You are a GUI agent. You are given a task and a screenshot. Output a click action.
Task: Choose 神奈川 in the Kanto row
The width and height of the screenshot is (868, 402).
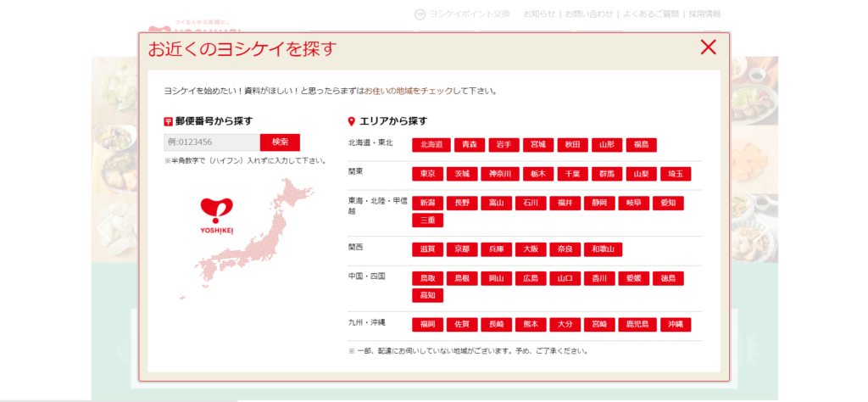500,174
